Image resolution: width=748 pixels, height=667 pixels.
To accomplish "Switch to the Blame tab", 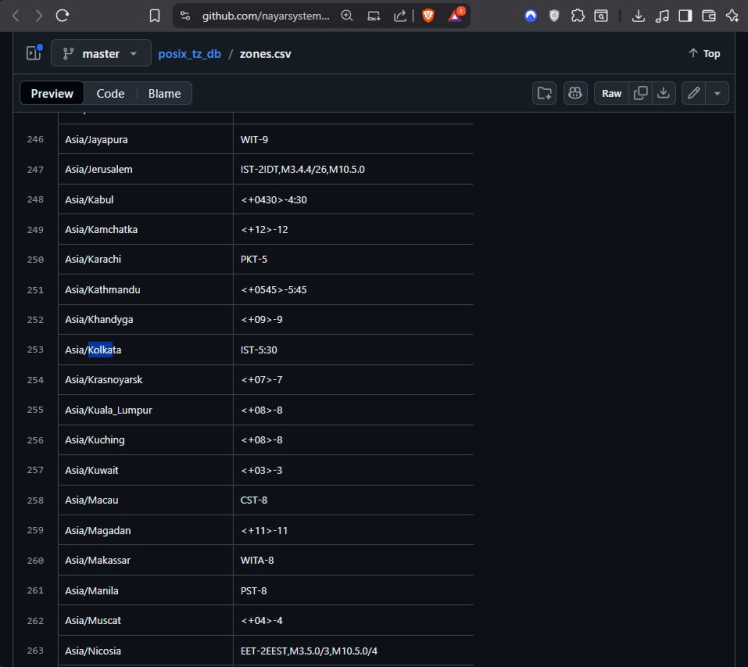I will [x=164, y=93].
